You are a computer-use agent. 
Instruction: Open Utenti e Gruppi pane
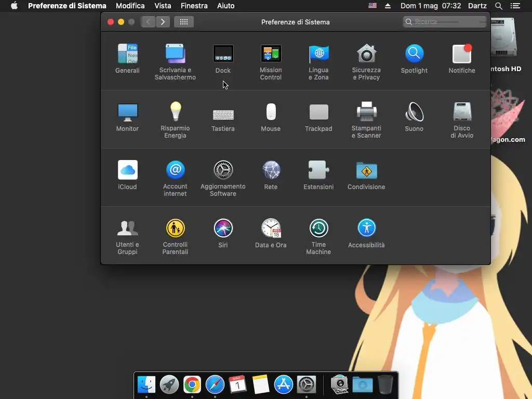127,236
